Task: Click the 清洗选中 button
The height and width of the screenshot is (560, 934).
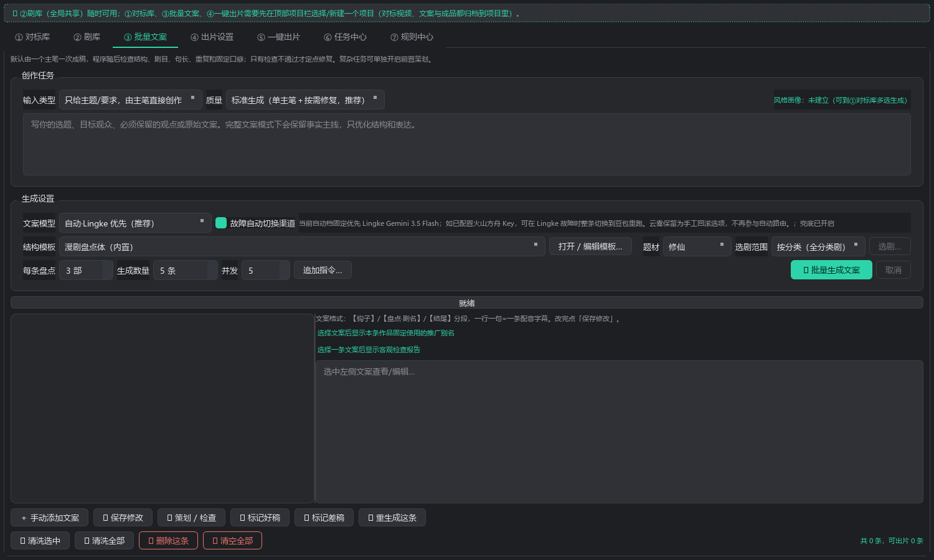Action: [x=40, y=541]
